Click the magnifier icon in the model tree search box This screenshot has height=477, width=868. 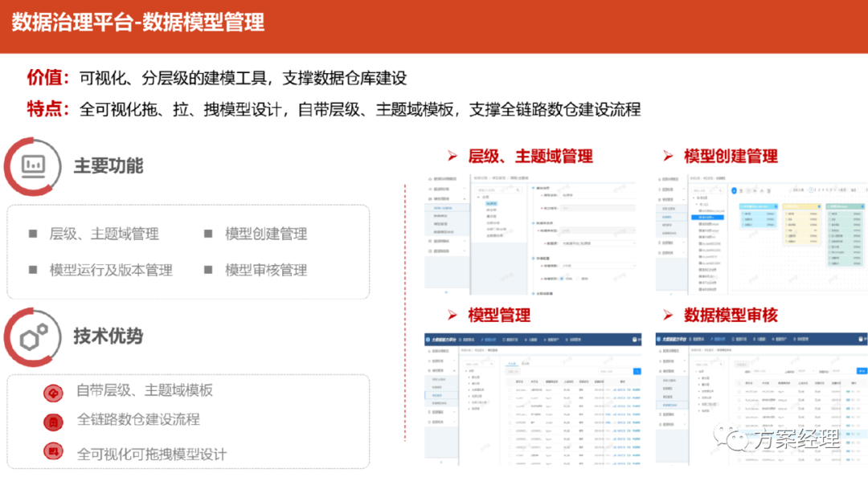(x=518, y=190)
